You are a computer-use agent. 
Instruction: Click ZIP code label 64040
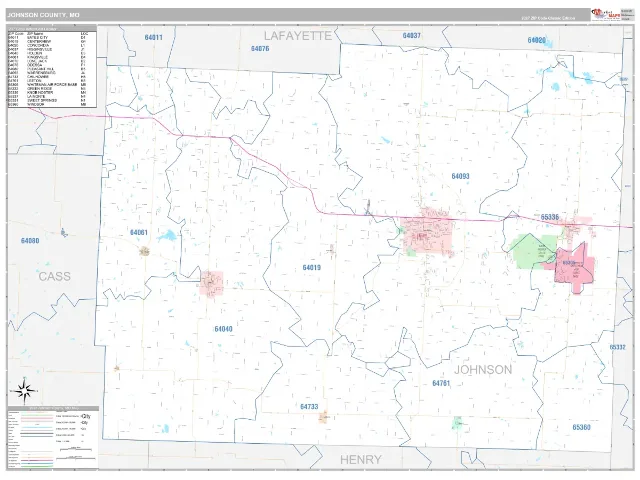coord(223,329)
